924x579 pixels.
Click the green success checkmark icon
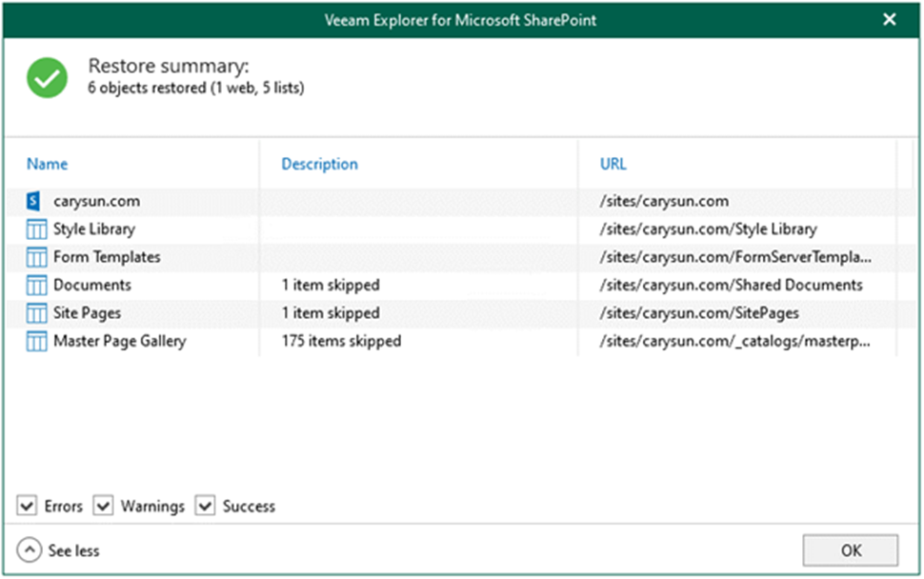(47, 78)
